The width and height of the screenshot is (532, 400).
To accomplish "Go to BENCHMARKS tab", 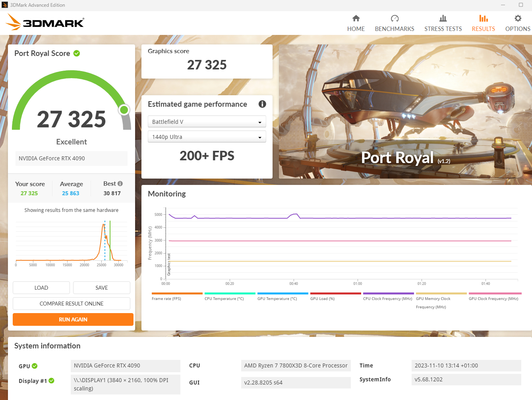I will coord(395,23).
